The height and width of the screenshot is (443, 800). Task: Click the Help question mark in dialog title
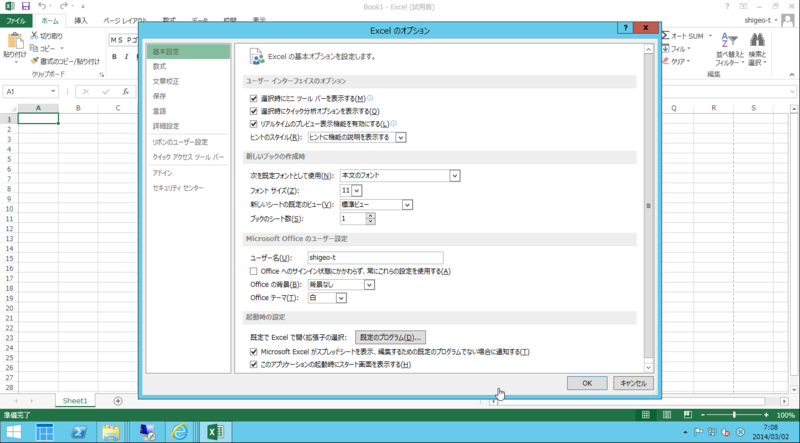(x=625, y=28)
